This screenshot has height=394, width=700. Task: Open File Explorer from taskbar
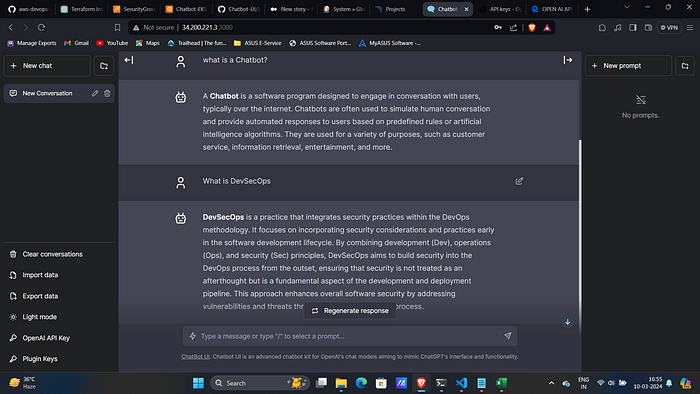[x=341, y=383]
